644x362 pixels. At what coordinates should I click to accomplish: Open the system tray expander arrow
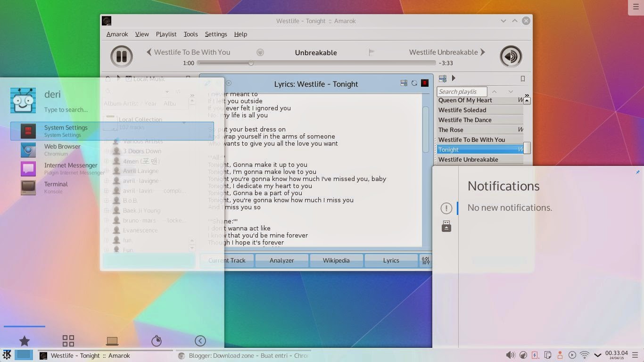(x=598, y=355)
